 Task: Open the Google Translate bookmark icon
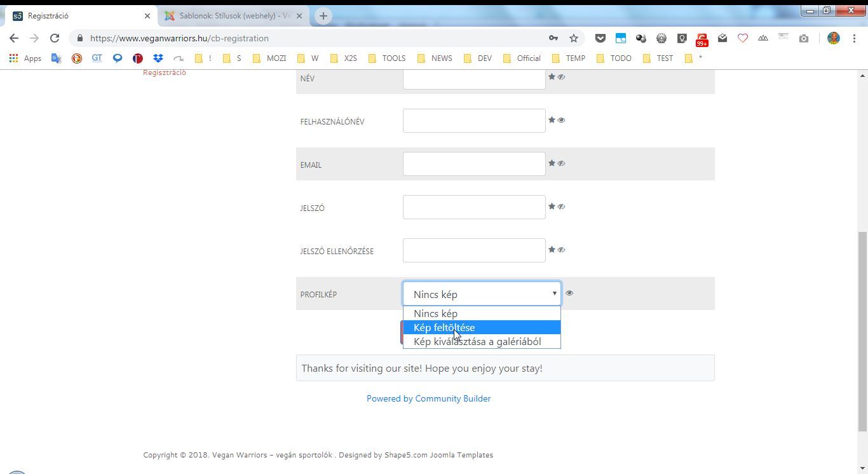[57, 58]
